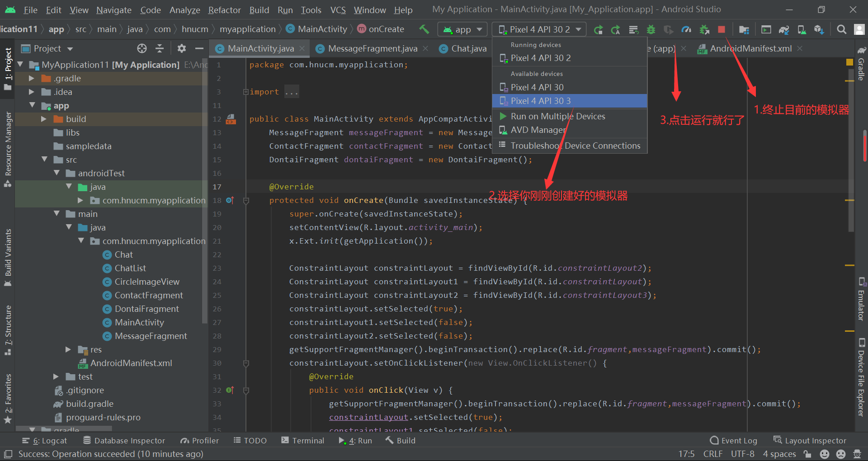Click the Make Project hammer icon
Screen dimensions: 868x461
[x=424, y=29]
